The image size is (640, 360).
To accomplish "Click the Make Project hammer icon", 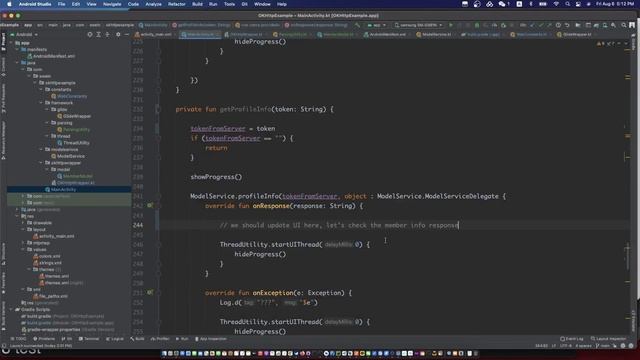I will [x=358, y=25].
